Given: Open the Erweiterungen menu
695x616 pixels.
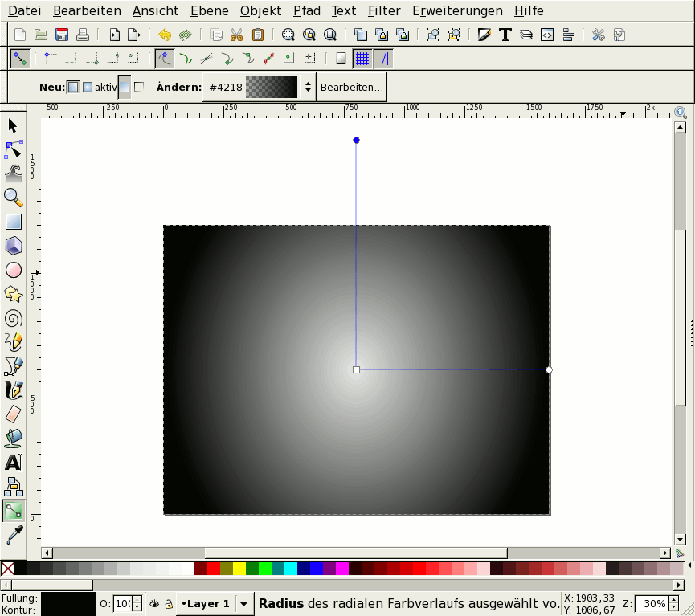Looking at the screenshot, I should coord(457,11).
